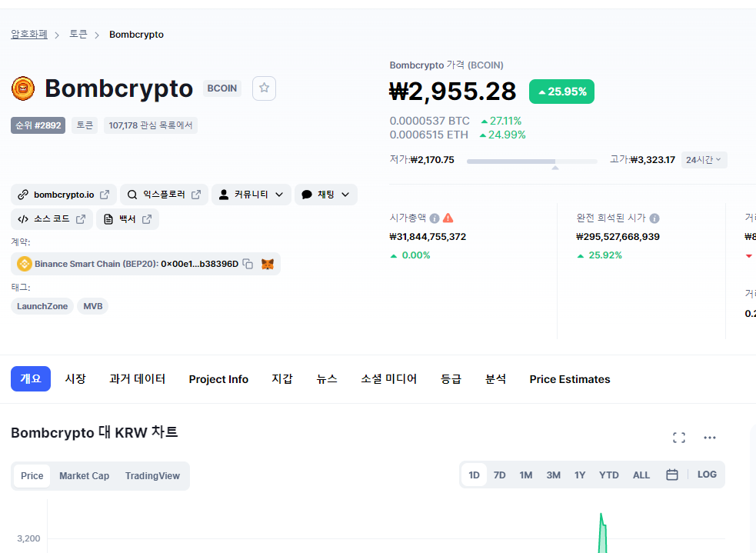Screen dimensions: 756x553
Task: Select the 개요 tab
Action: (x=31, y=379)
